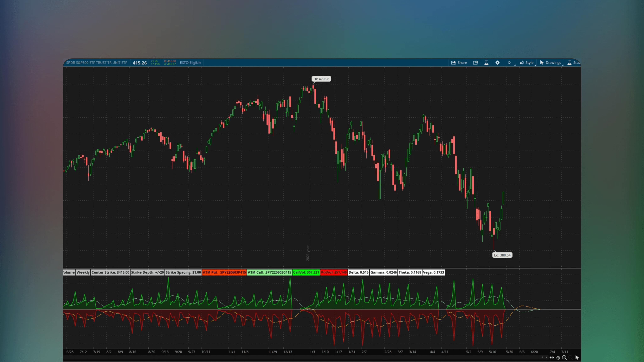This screenshot has height=362, width=644.
Task: Open the D timeframe dropdown
Action: coord(509,63)
